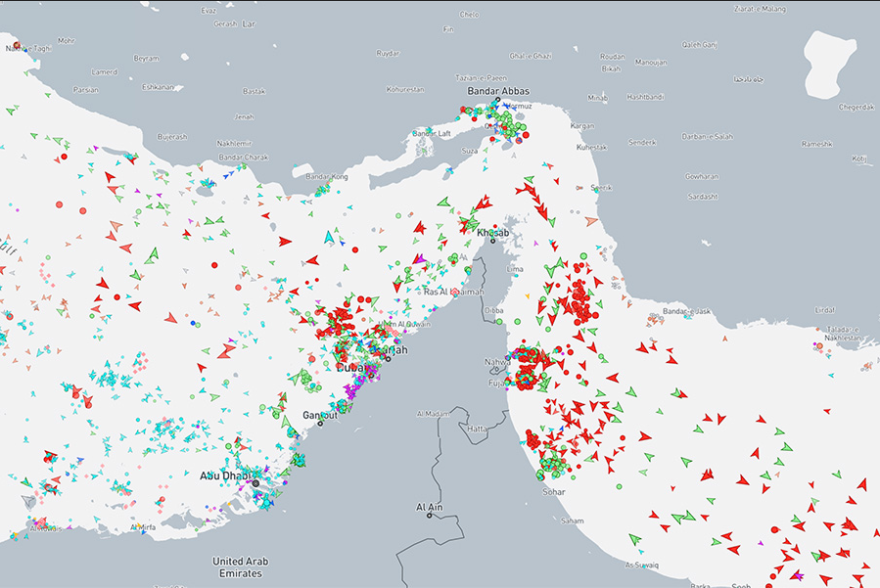Screen dimensions: 880x588
Task: Select the Minab town label
Action: click(x=597, y=98)
